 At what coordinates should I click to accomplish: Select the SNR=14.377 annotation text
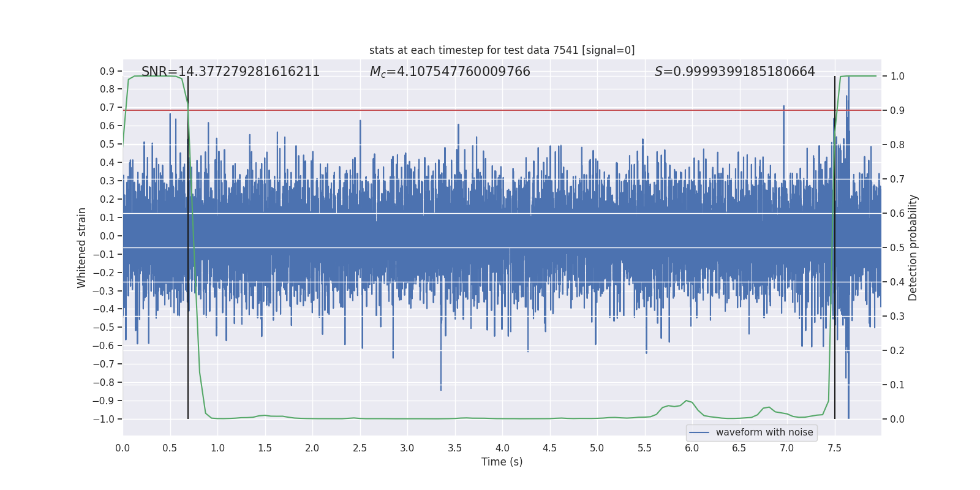click(x=230, y=72)
